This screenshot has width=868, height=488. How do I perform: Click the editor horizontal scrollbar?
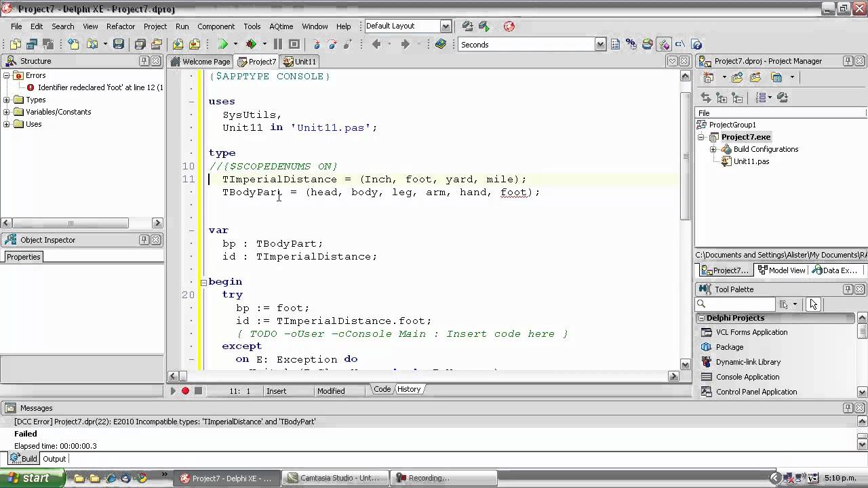423,376
